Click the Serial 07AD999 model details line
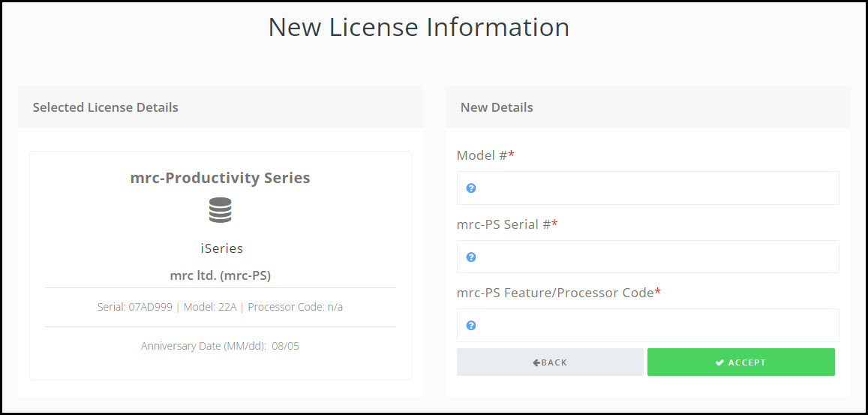Image resolution: width=868 pixels, height=415 pixels. point(221,307)
